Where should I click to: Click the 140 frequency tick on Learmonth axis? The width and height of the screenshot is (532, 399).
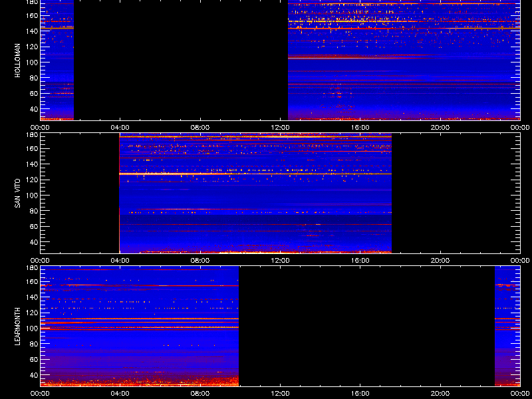click(x=31, y=297)
